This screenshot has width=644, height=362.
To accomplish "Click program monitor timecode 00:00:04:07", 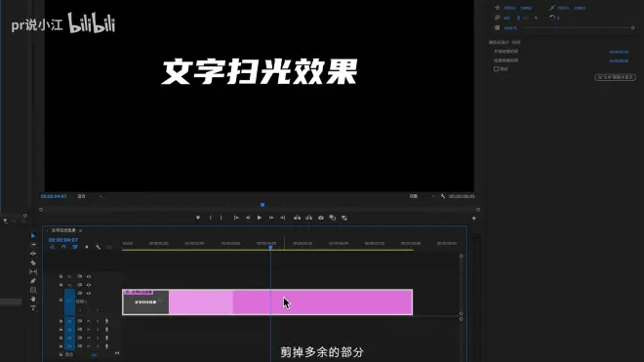I will [54, 196].
